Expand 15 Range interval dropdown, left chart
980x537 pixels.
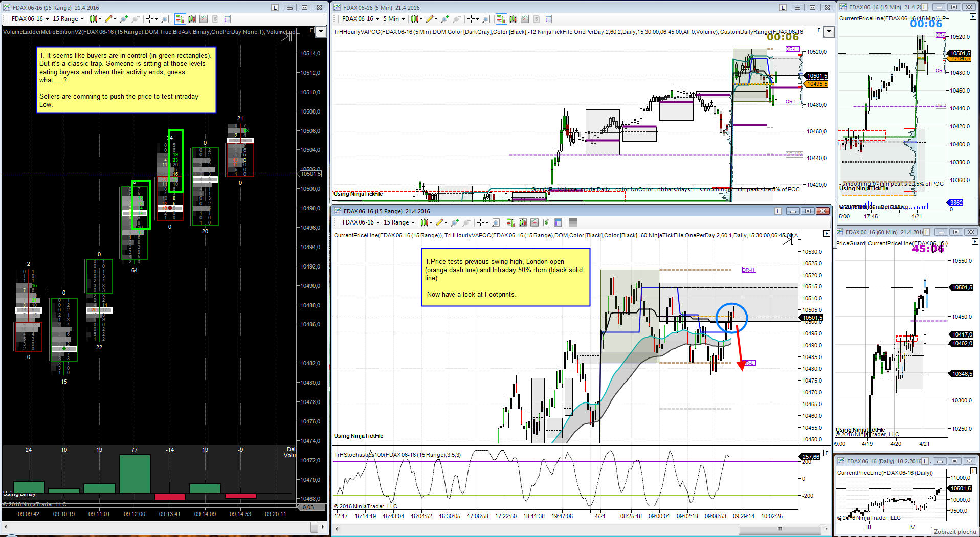tap(68, 19)
